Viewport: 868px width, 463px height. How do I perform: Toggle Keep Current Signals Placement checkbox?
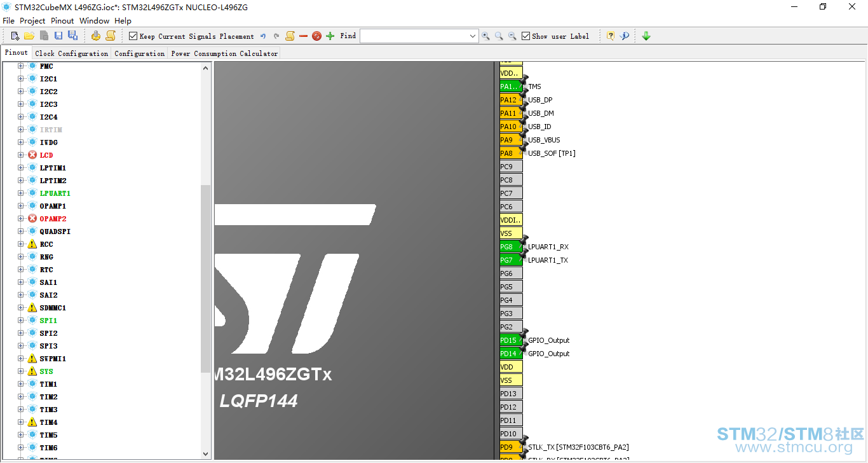click(x=133, y=36)
